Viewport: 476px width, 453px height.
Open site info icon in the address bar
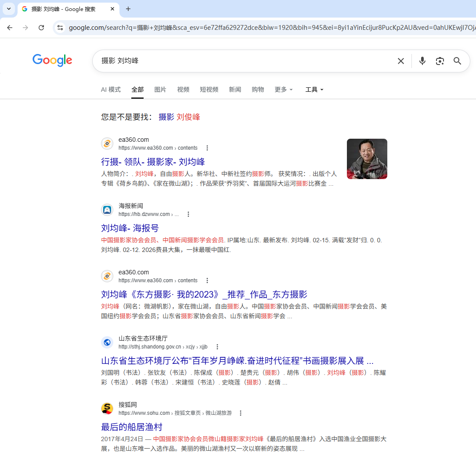point(60,27)
